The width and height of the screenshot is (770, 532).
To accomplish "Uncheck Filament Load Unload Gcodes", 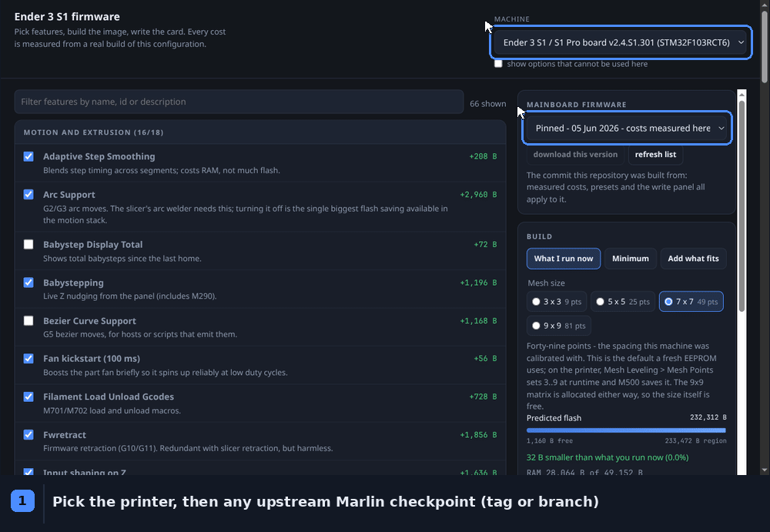I will [x=28, y=396].
